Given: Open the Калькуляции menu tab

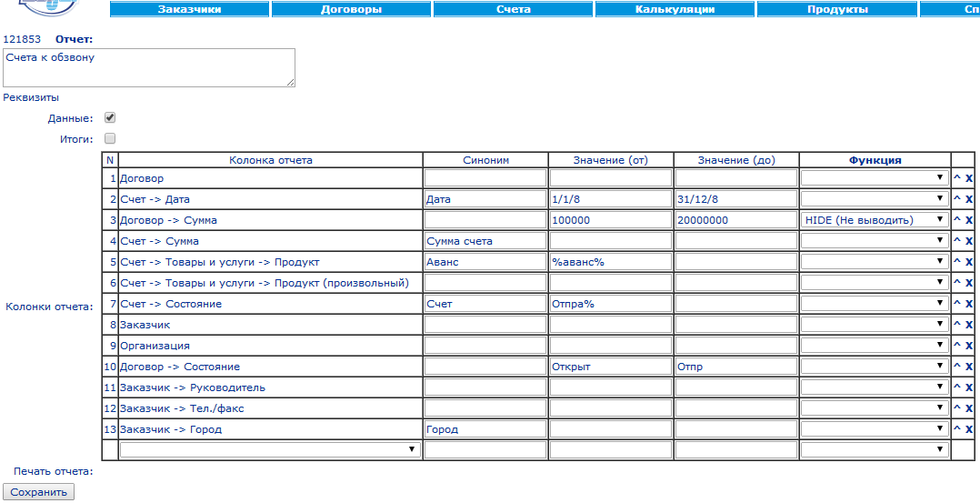Looking at the screenshot, I should 675,9.
